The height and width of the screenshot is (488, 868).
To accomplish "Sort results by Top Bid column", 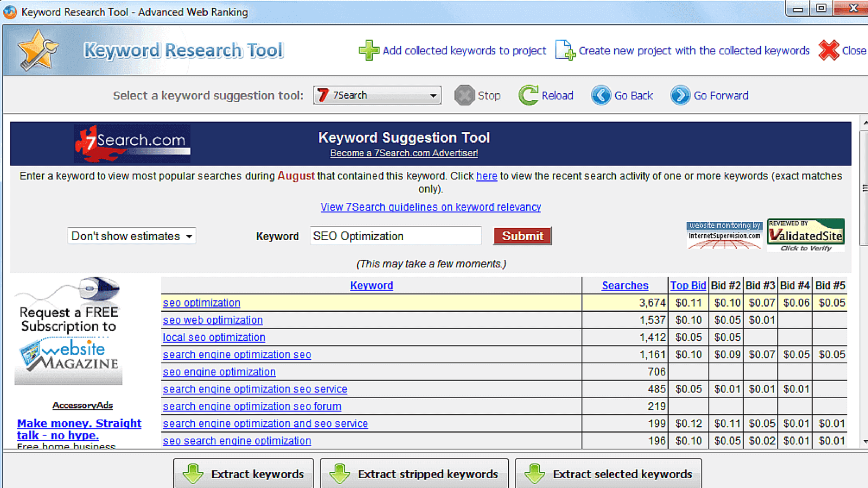I will pyautogui.click(x=687, y=286).
